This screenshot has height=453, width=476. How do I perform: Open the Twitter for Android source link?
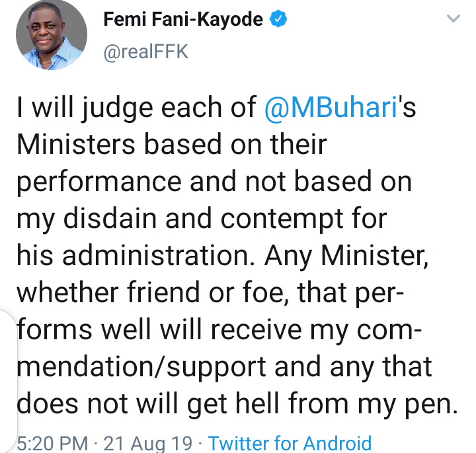click(x=290, y=442)
